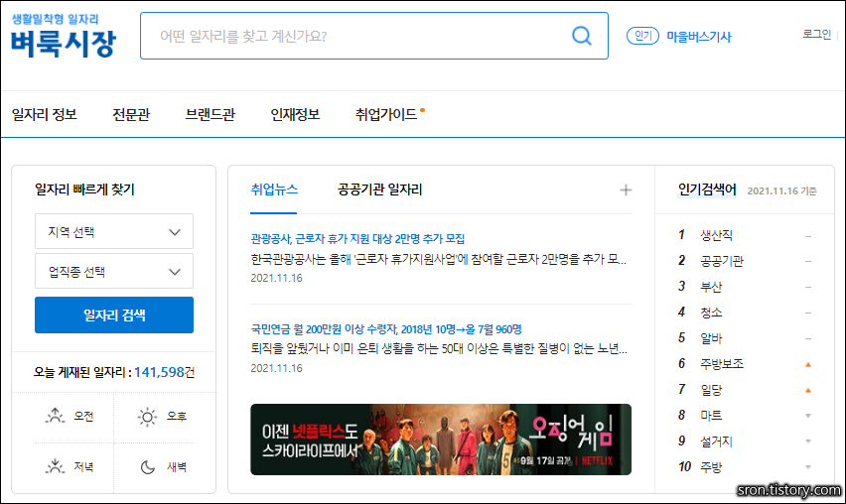
Task: Open 취업가이드 menu
Action: 386,114
